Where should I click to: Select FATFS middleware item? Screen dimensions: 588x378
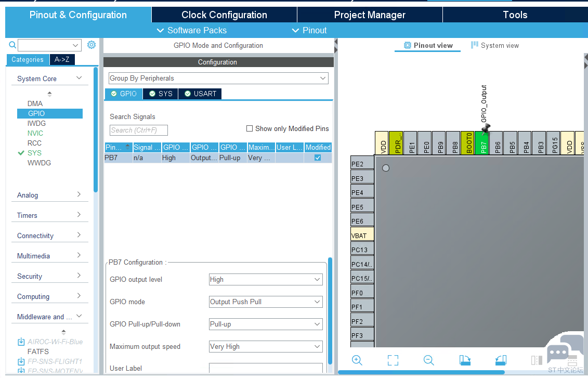tap(38, 352)
